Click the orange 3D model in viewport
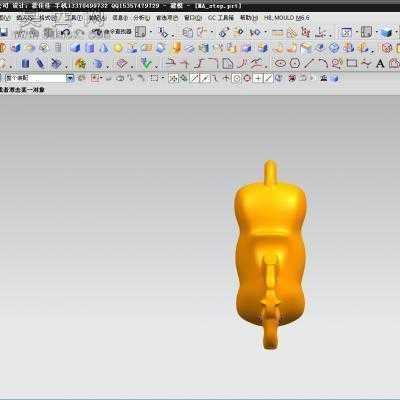This screenshot has width=400, height=400. tap(270, 255)
